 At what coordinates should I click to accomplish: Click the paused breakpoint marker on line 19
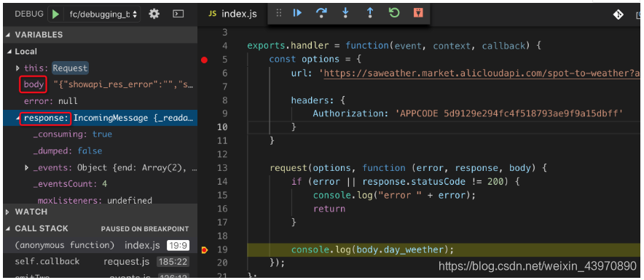[204, 249]
